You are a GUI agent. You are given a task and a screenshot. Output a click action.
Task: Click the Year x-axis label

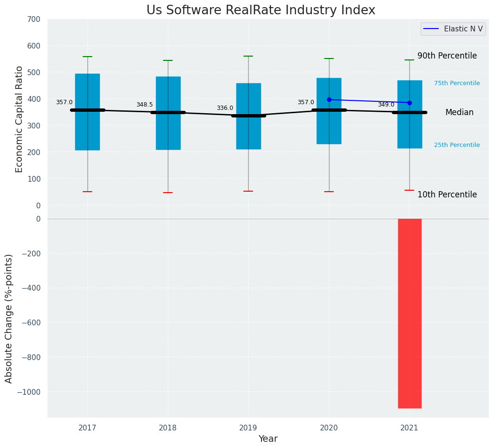pos(268,438)
